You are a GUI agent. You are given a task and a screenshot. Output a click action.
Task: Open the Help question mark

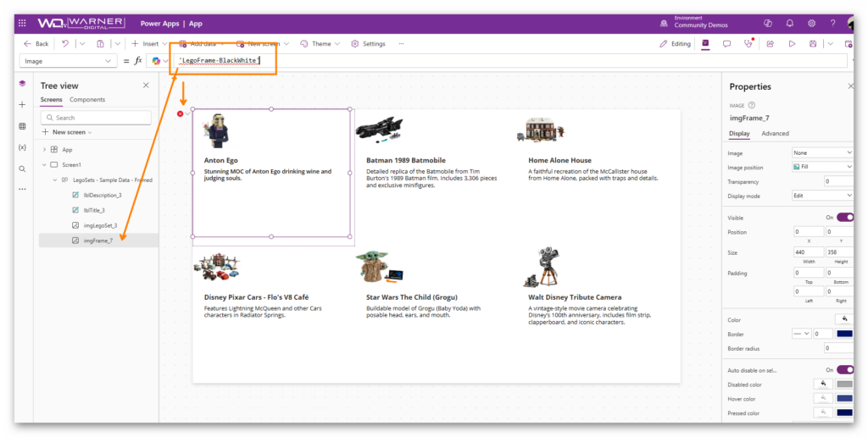pos(833,23)
